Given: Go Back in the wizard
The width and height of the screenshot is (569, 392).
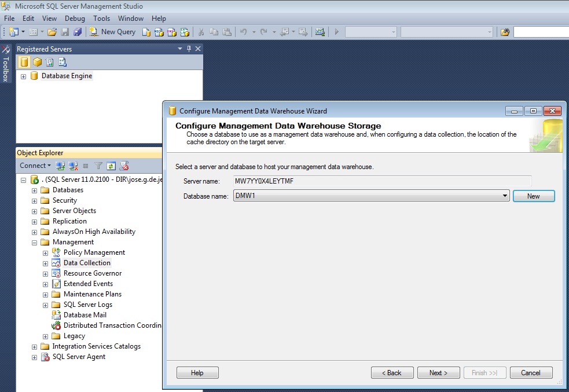Looking at the screenshot, I should 392,373.
